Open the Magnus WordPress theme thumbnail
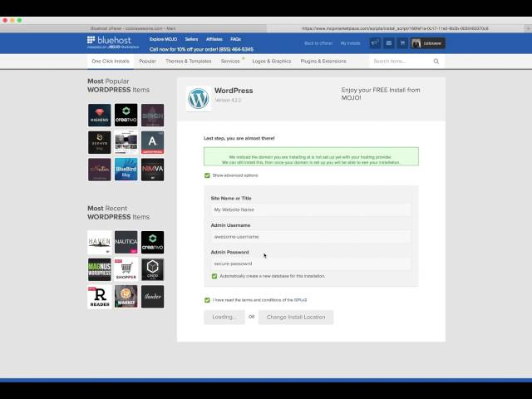 click(x=100, y=269)
